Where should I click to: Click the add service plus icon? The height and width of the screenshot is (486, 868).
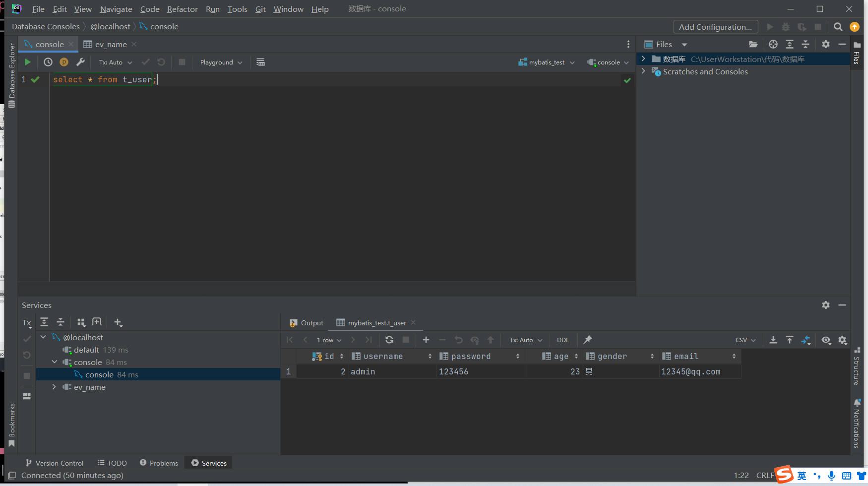pos(118,322)
